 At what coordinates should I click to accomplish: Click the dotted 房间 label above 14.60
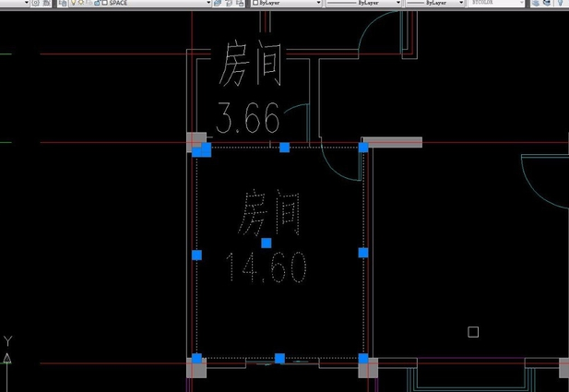pyautogui.click(x=269, y=213)
